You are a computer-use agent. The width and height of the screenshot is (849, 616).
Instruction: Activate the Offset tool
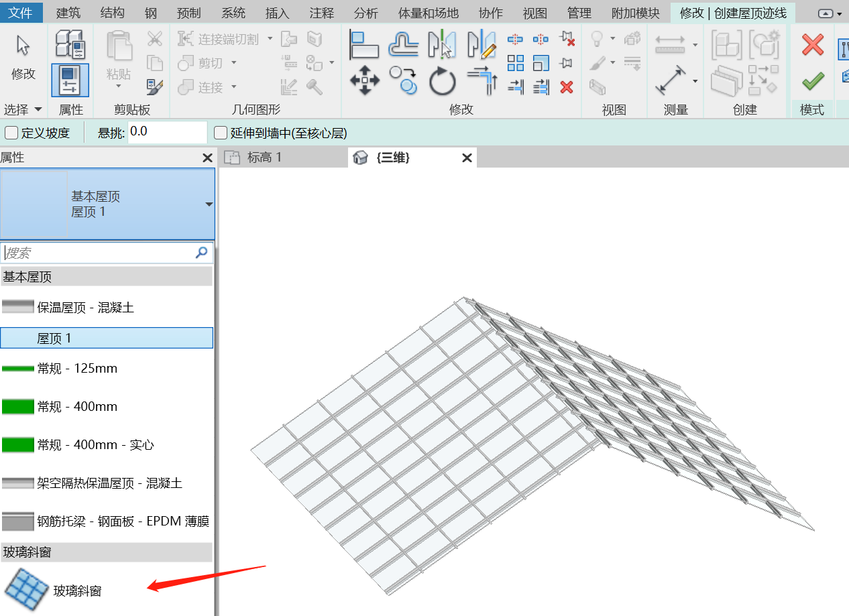403,44
